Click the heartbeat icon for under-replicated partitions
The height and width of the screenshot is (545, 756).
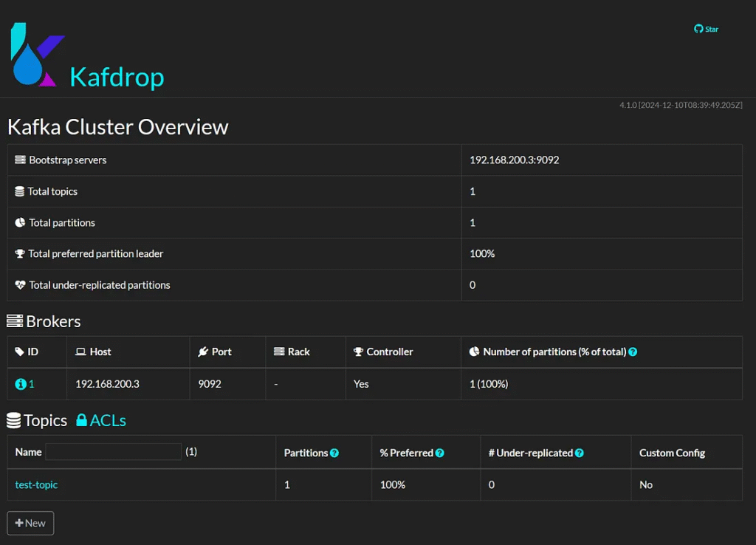pos(20,285)
